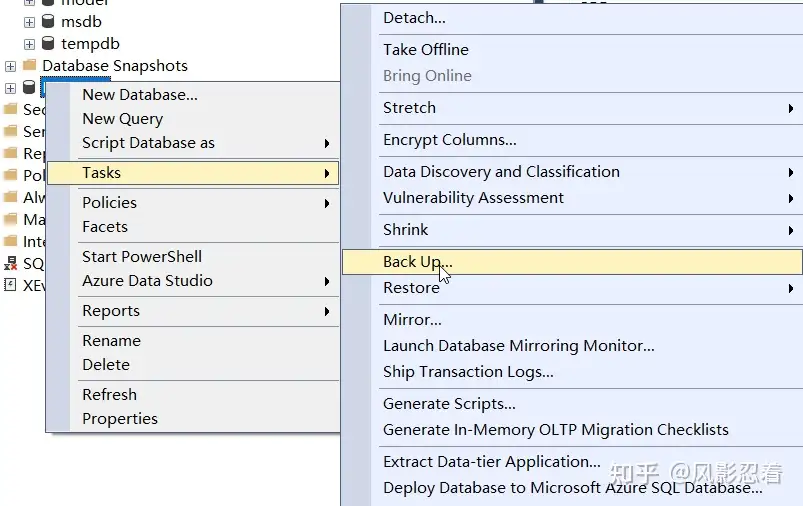Choose Detach from the Tasks submenu
Screen dimensions: 803x506
[414, 18]
